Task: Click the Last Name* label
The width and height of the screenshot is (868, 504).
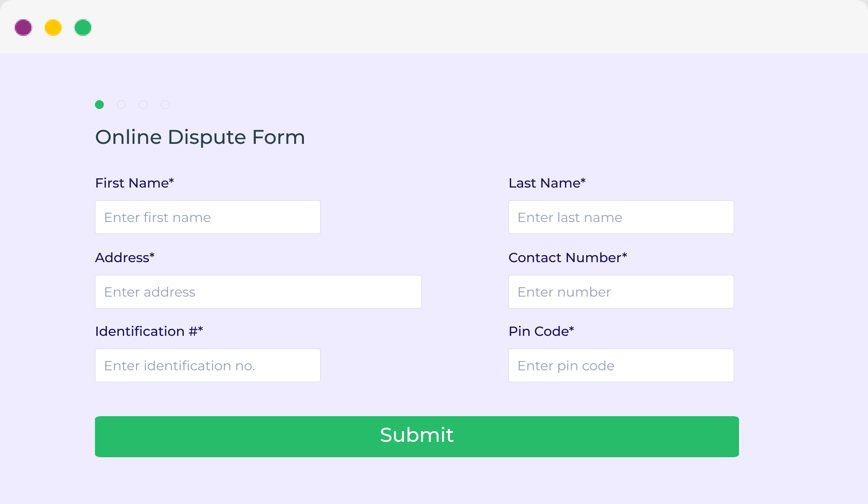Action: 547,183
